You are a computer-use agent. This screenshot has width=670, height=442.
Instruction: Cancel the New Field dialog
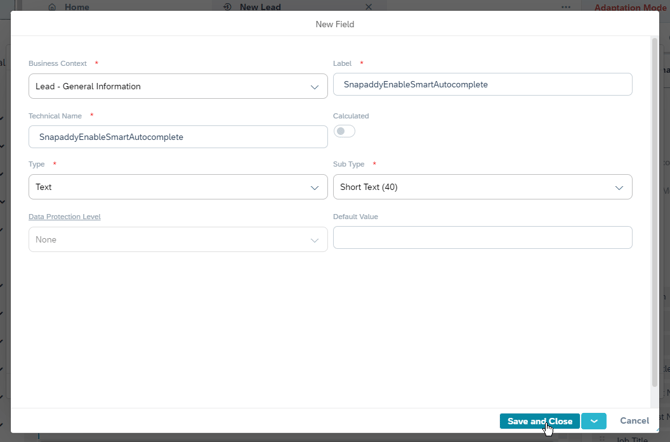[x=634, y=421]
